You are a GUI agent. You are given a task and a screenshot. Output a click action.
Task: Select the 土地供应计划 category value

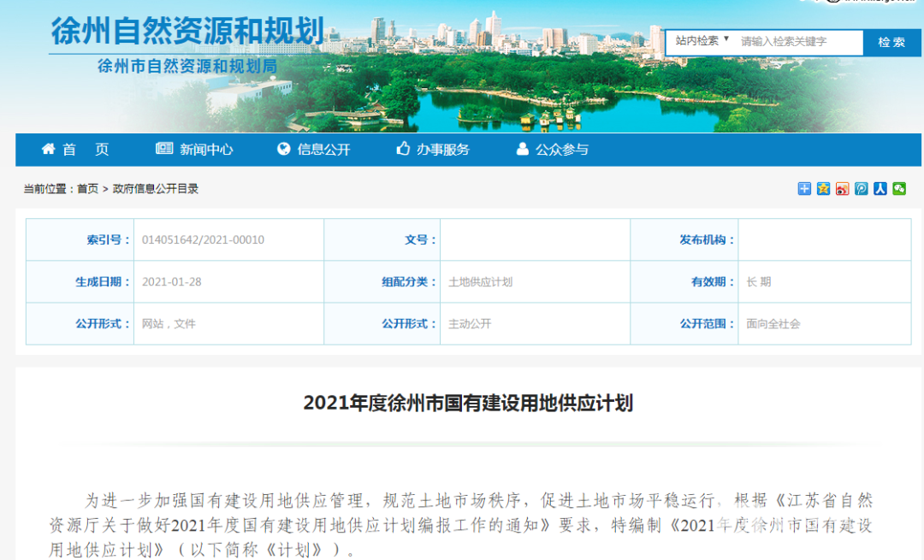coord(480,282)
